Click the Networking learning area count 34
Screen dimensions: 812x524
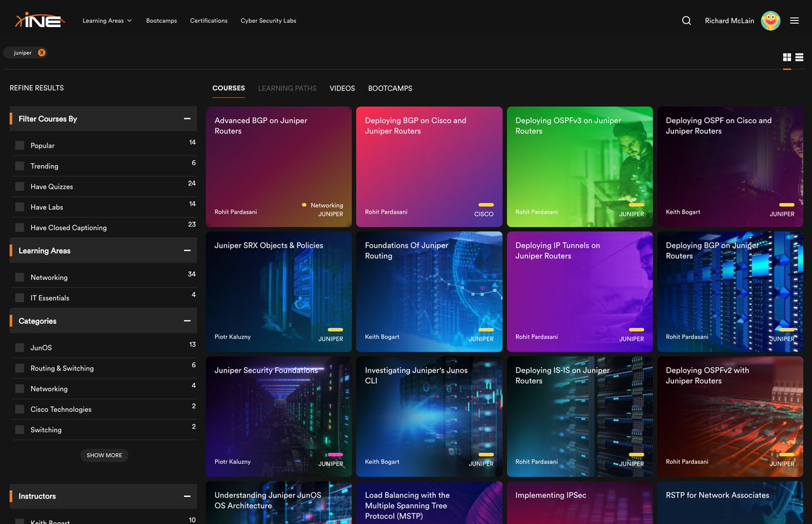191,275
